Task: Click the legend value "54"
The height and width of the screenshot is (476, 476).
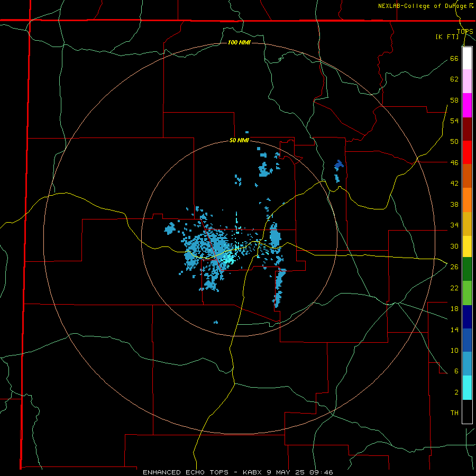Action: (454, 121)
